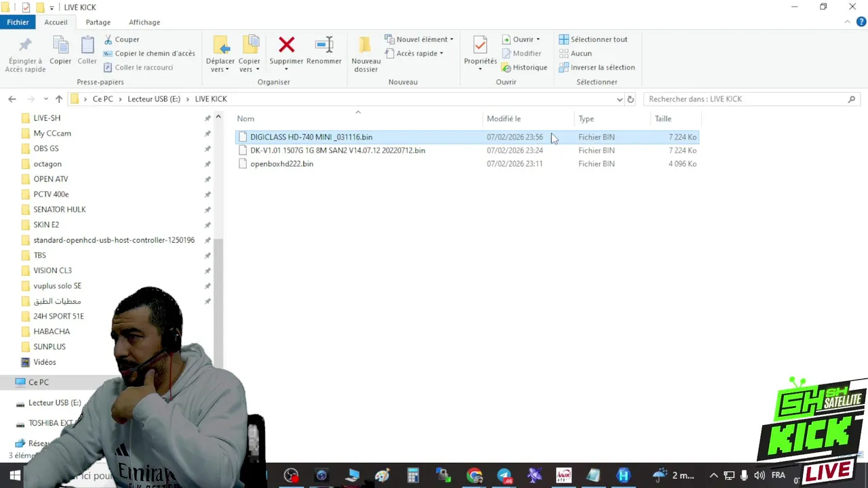Open TBS folder in sidebar

click(x=40, y=256)
